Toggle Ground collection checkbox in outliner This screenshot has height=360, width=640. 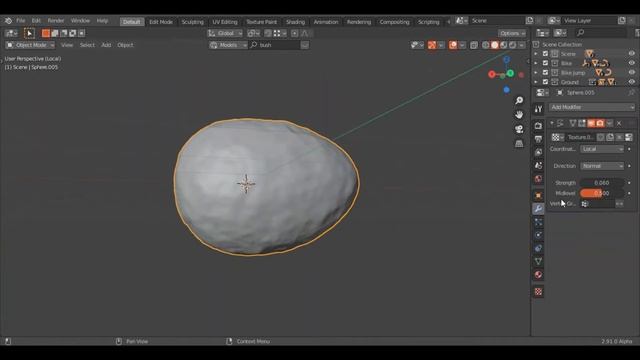coord(545,82)
